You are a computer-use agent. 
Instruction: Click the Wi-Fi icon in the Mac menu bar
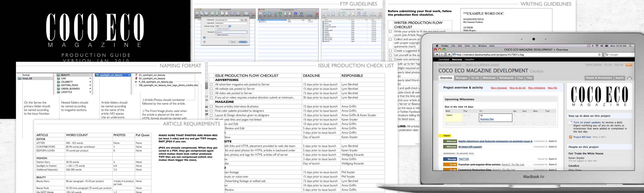(x=597, y=46)
